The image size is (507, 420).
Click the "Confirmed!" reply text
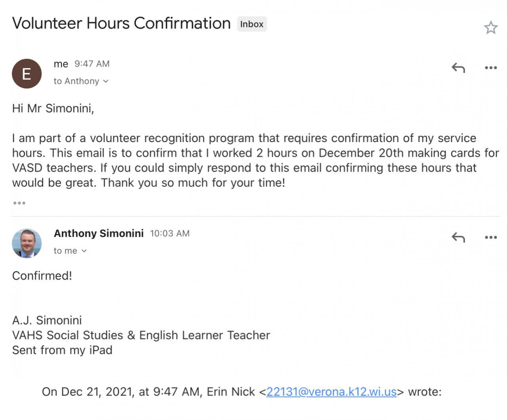tap(42, 276)
